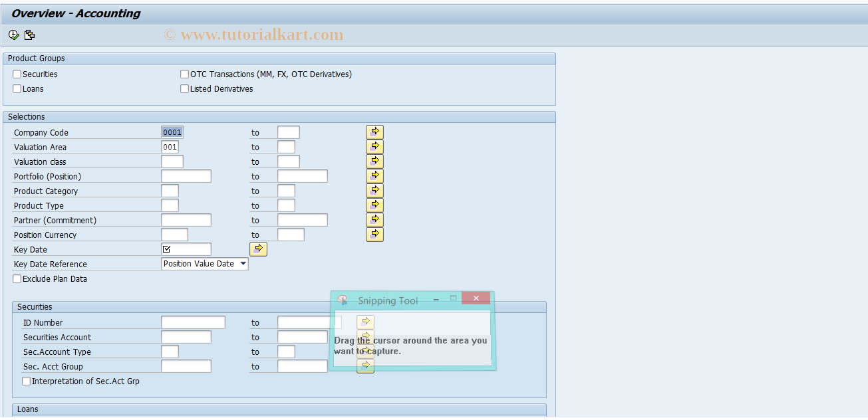This screenshot has width=868, height=420.
Task: Click the Loans section header at bottom
Action: 279,409
